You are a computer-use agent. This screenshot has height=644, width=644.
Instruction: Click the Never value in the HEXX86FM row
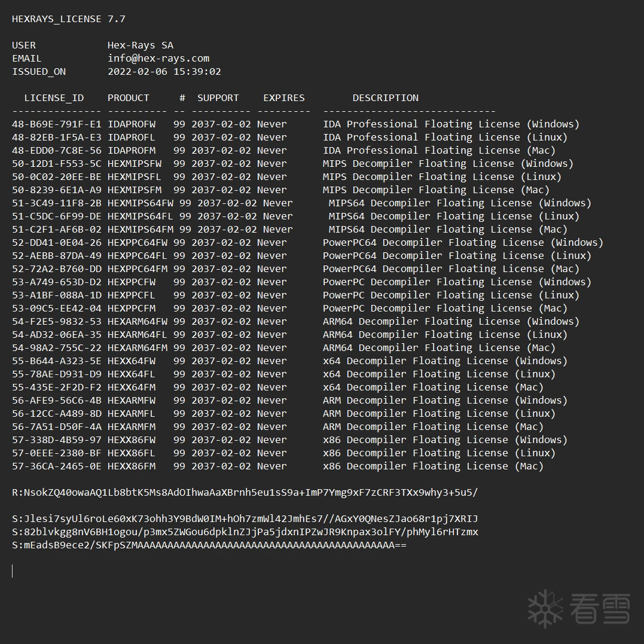(272, 466)
